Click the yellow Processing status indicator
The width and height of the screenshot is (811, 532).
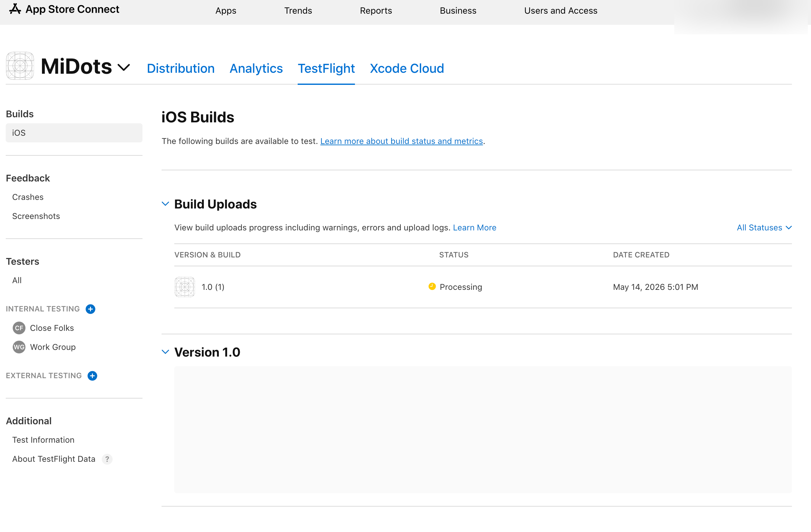tap(432, 286)
